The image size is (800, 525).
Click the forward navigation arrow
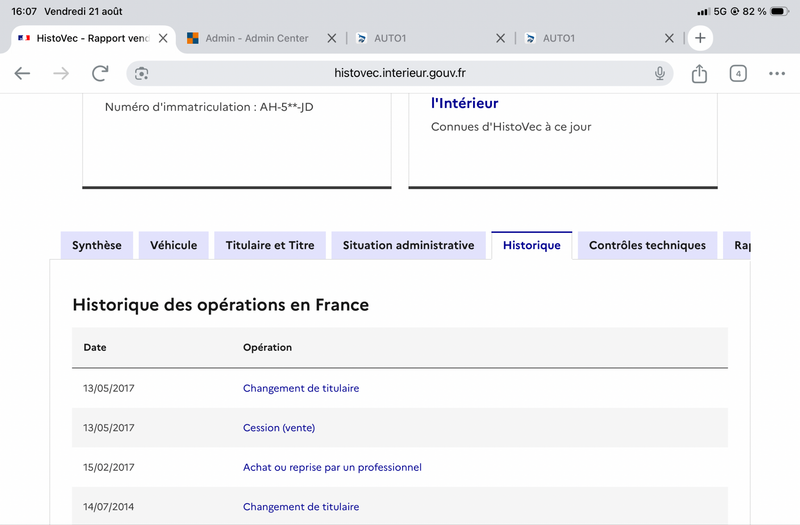pyautogui.click(x=61, y=73)
